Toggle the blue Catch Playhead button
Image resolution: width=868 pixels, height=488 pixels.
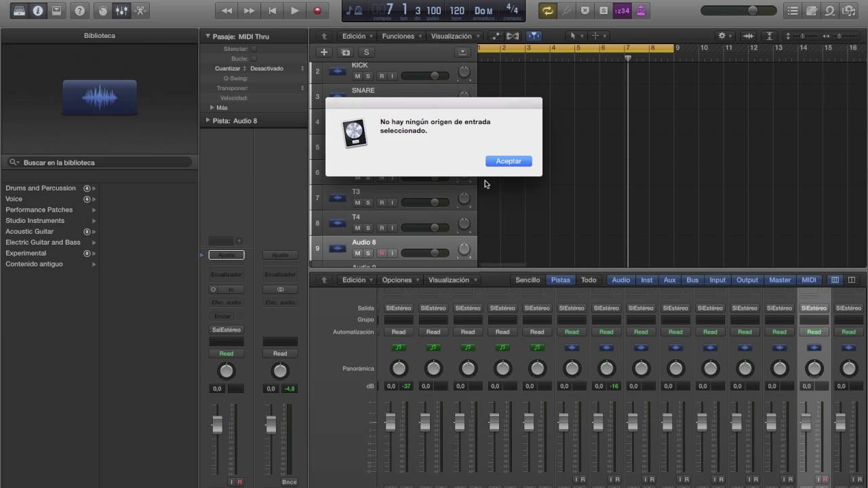[534, 36]
